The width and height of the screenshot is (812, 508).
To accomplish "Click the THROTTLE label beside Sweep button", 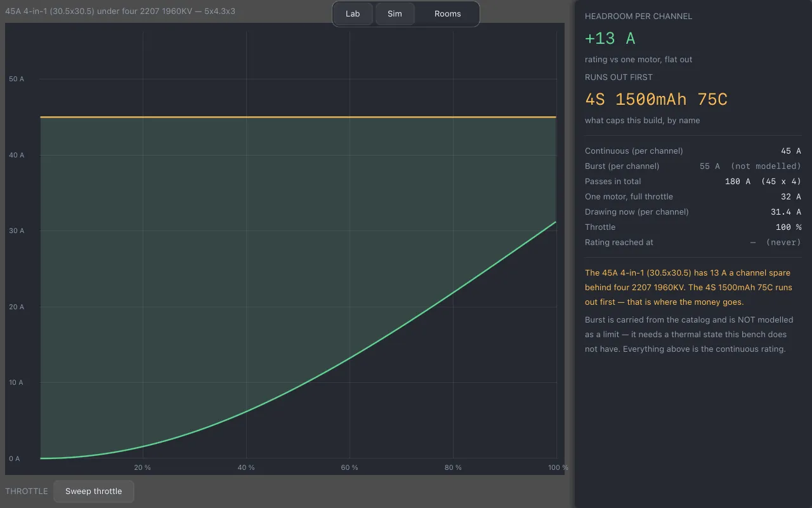I will [x=27, y=491].
